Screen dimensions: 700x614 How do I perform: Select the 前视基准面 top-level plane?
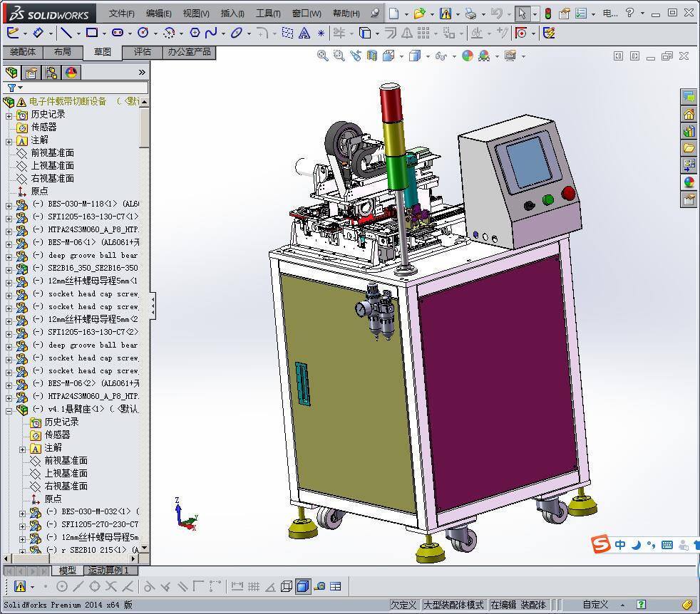(52, 153)
